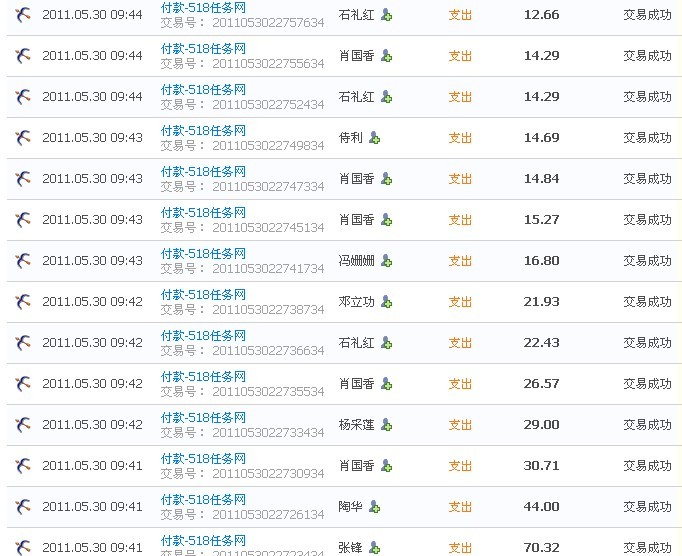
Task: Click transaction number 2011053022741734
Action: click(268, 269)
